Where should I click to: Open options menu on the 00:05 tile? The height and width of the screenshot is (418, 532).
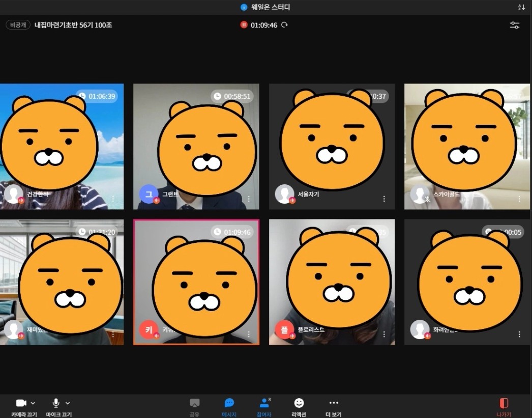pos(519,334)
